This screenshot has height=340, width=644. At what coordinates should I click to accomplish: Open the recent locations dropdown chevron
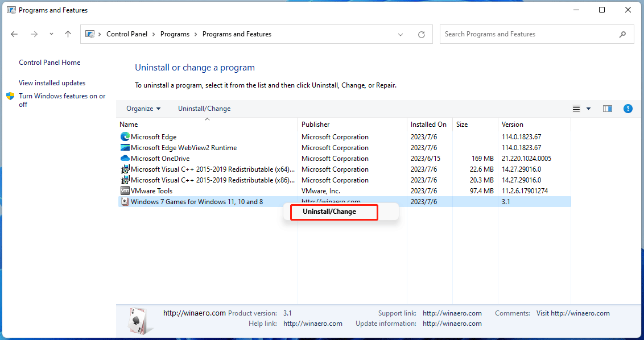(51, 35)
